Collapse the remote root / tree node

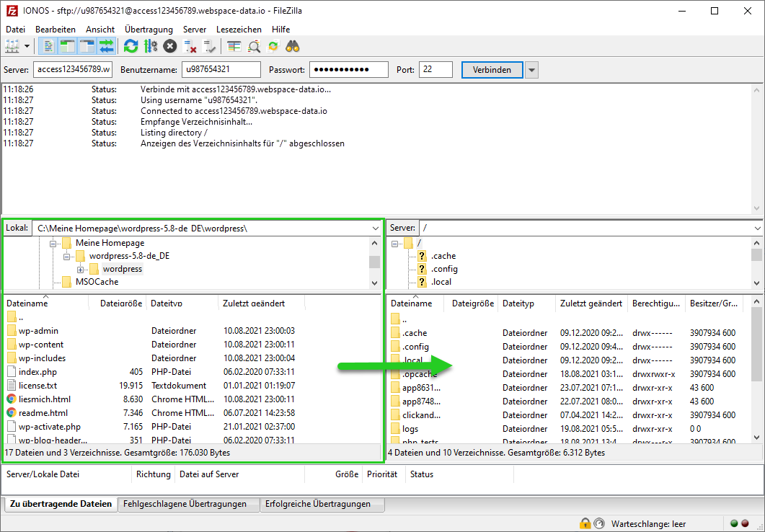tap(394, 243)
